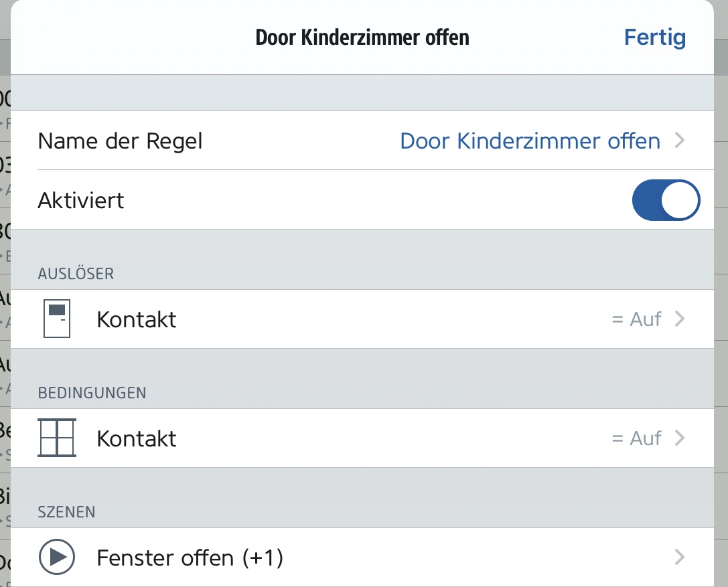Click the '= Auf' value in Bedingungen

(636, 438)
